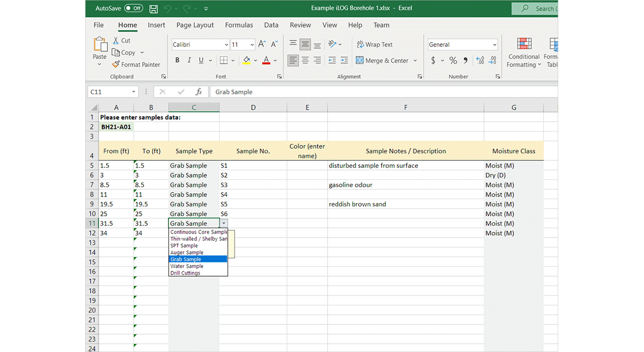Click Top Align icon
The image size is (644, 352).
pyautogui.click(x=293, y=44)
